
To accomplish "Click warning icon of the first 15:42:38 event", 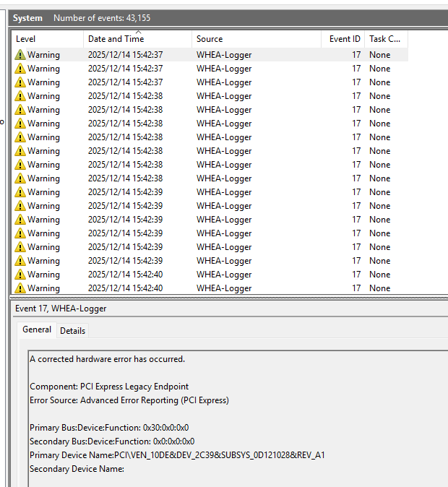I will pyautogui.click(x=20, y=96).
